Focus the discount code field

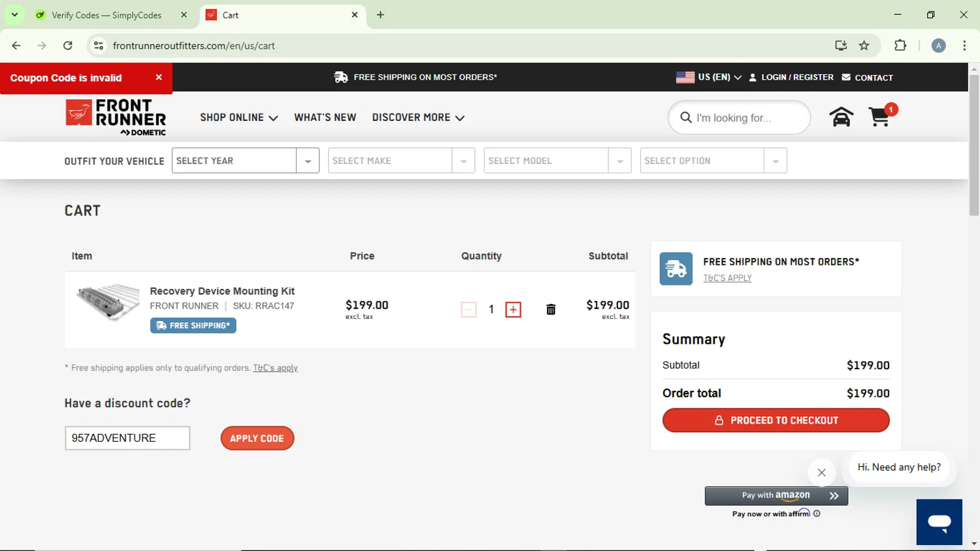[127, 438]
